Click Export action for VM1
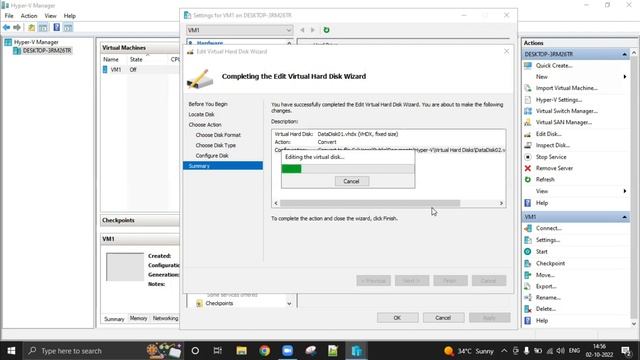Image resolution: width=640 pixels, height=360 pixels. click(546, 286)
